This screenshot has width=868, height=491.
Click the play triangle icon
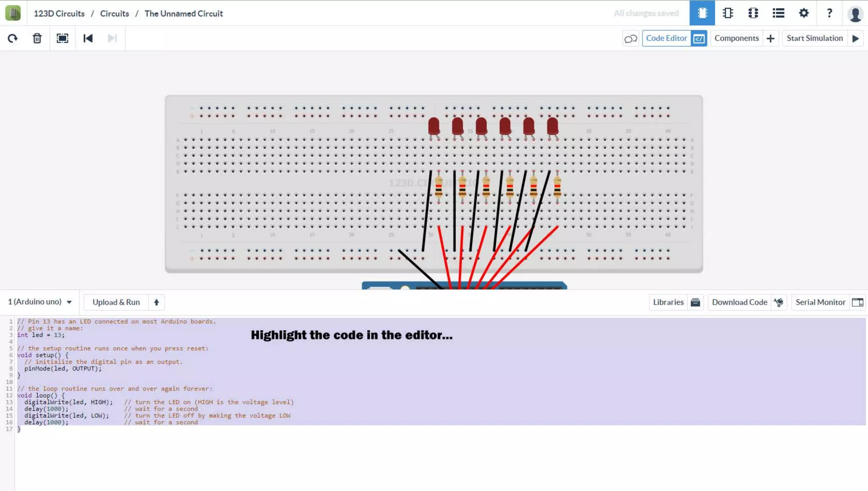click(x=856, y=39)
